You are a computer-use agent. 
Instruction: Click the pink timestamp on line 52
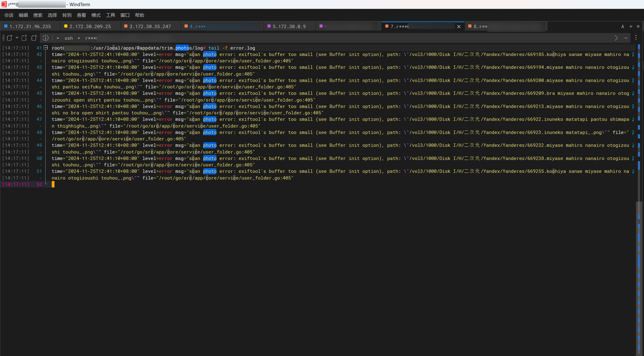tap(16, 184)
